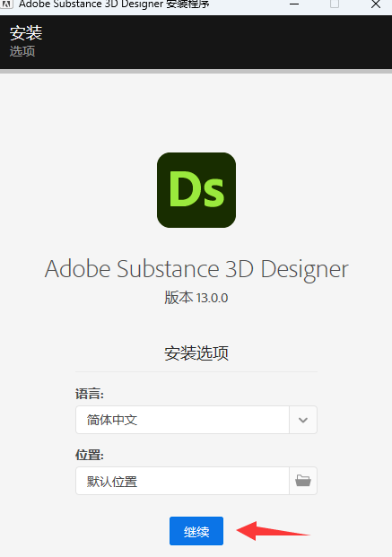Click the 默认位置 location field
This screenshot has height=557, width=392.
pos(182,481)
